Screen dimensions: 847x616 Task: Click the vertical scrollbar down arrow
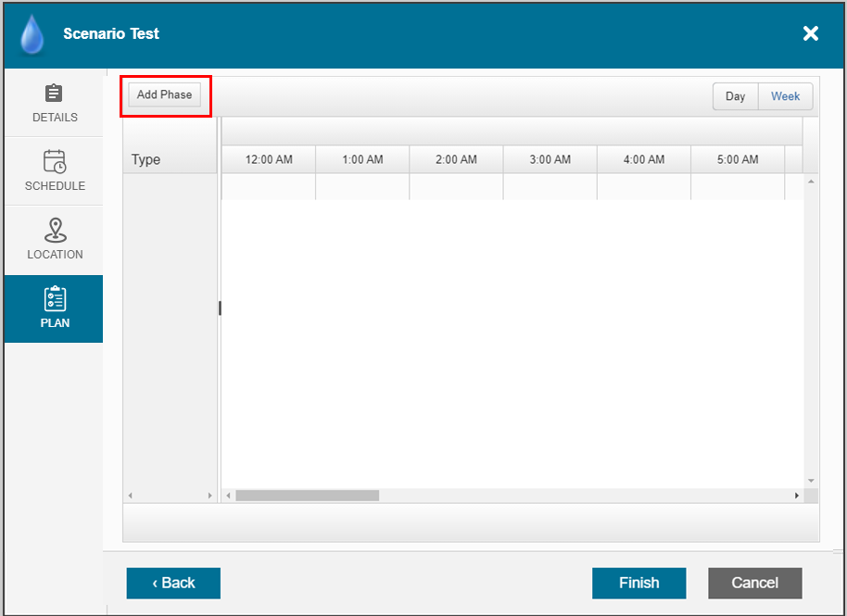click(x=811, y=481)
